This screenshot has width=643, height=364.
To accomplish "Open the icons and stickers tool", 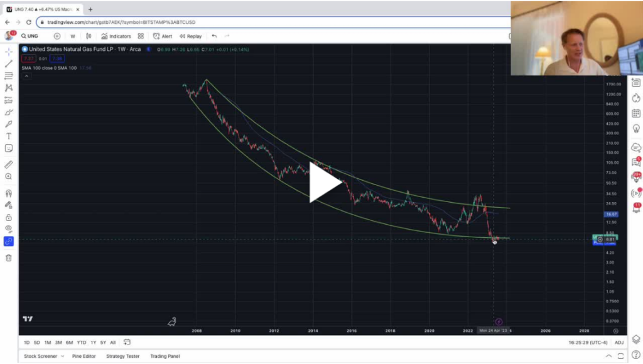I will pos(9,148).
